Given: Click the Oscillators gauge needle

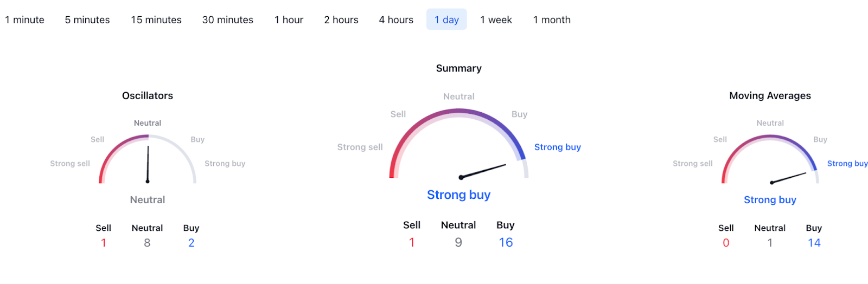Looking at the screenshot, I should 148,164.
